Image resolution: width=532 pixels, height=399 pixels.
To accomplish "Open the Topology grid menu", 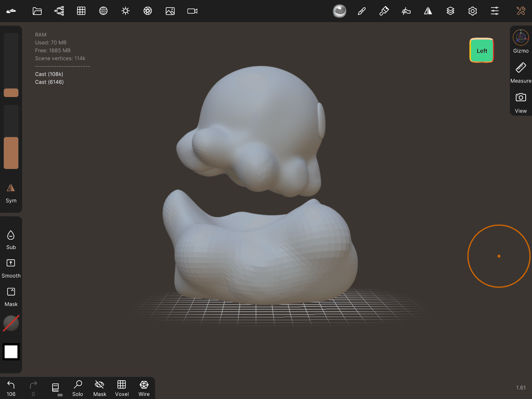I will point(81,11).
